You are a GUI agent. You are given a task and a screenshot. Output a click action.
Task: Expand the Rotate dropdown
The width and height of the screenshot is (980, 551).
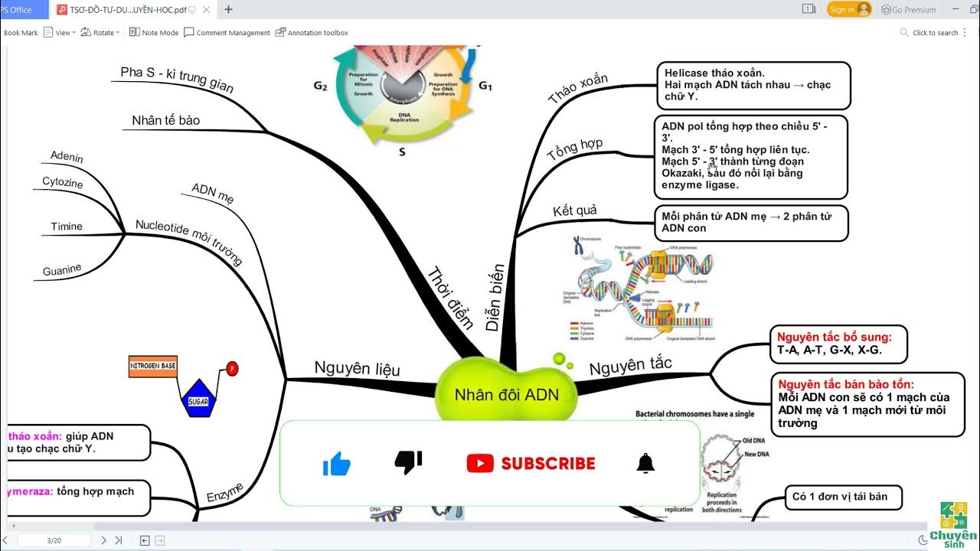coord(100,33)
